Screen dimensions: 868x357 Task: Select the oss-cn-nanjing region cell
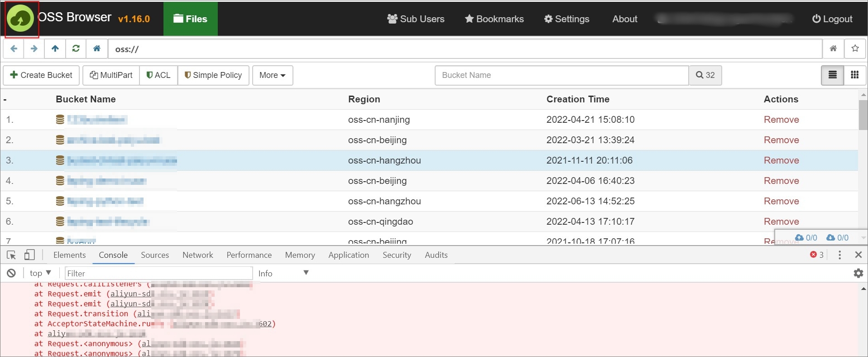pyautogui.click(x=379, y=120)
